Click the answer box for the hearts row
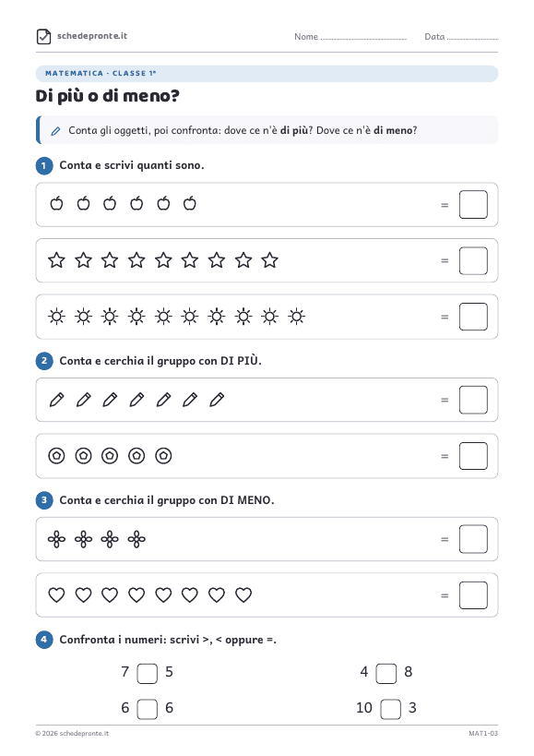This screenshot has height=756, width=534. point(473,595)
